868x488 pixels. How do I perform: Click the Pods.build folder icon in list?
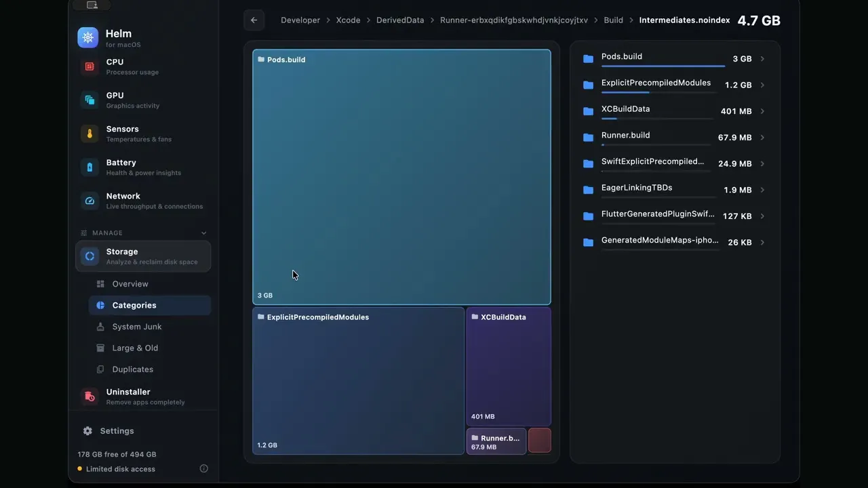click(588, 59)
